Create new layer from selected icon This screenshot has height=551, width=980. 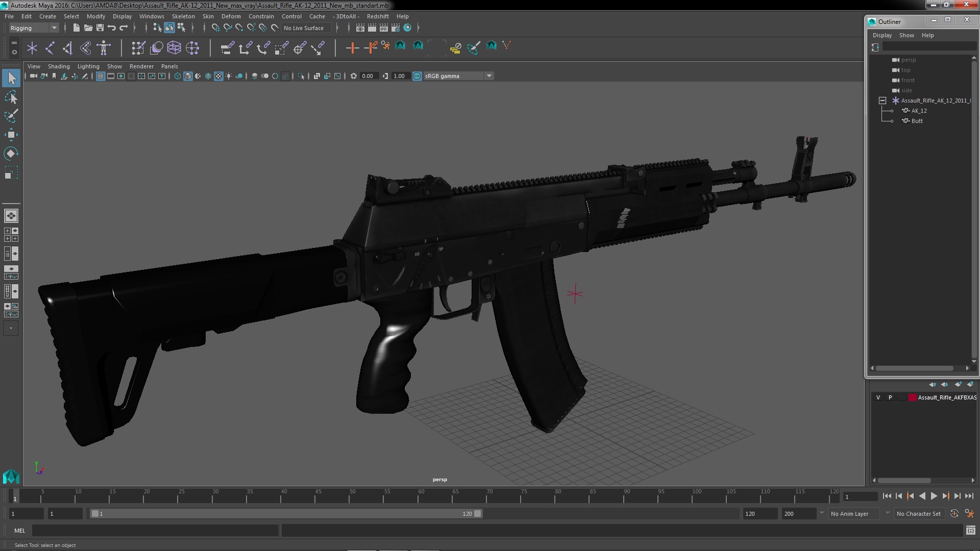click(970, 384)
